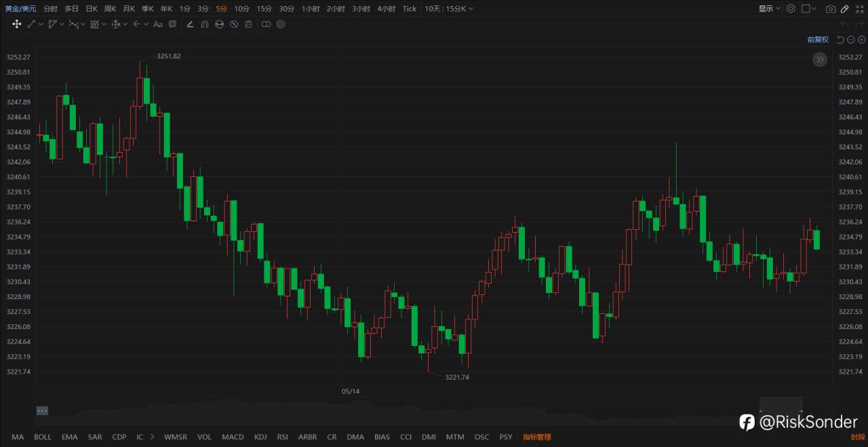This screenshot has width=868, height=447.
Task: Expand wave pattern tool dropdown arrow
Action: 83,24
